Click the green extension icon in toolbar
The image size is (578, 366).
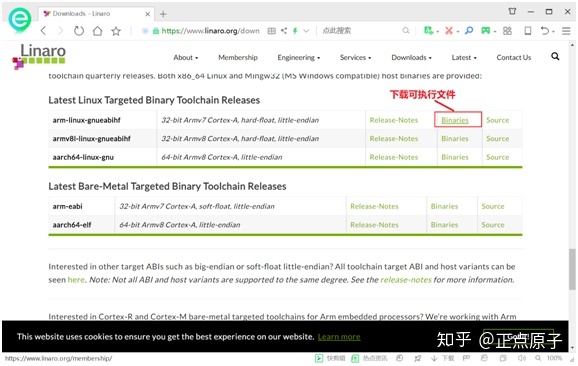428,31
